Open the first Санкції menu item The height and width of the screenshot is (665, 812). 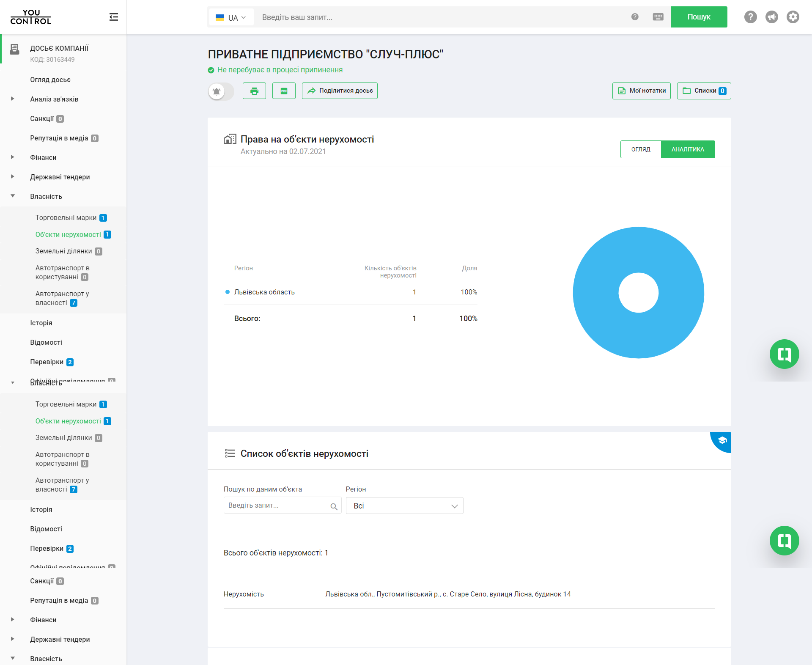(47, 119)
